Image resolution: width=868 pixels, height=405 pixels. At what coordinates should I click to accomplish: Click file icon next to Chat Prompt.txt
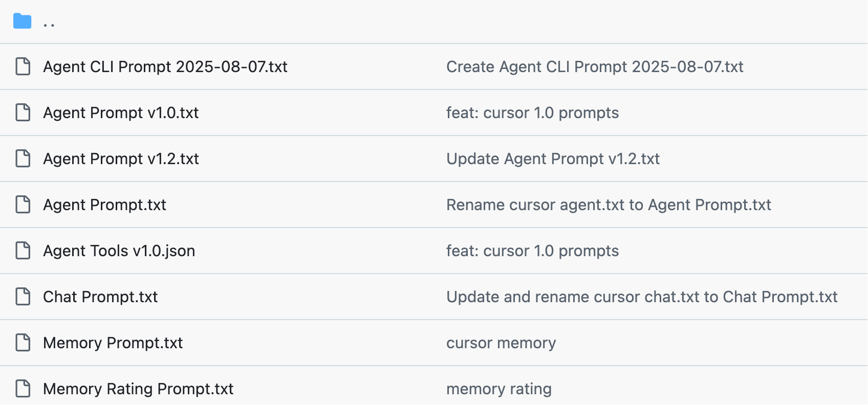tap(23, 297)
